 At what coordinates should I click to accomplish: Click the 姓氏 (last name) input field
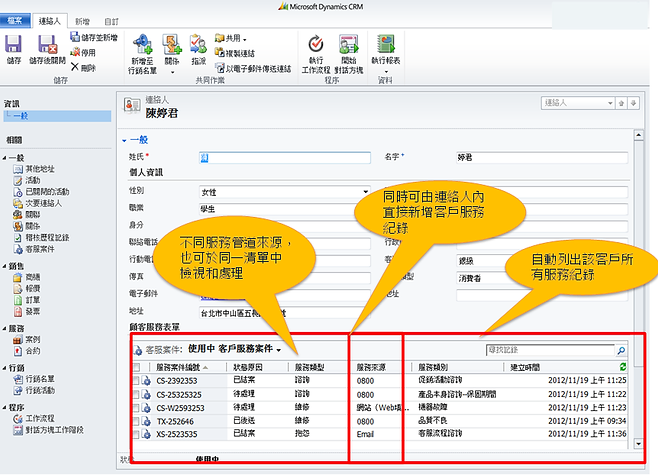[x=284, y=158]
